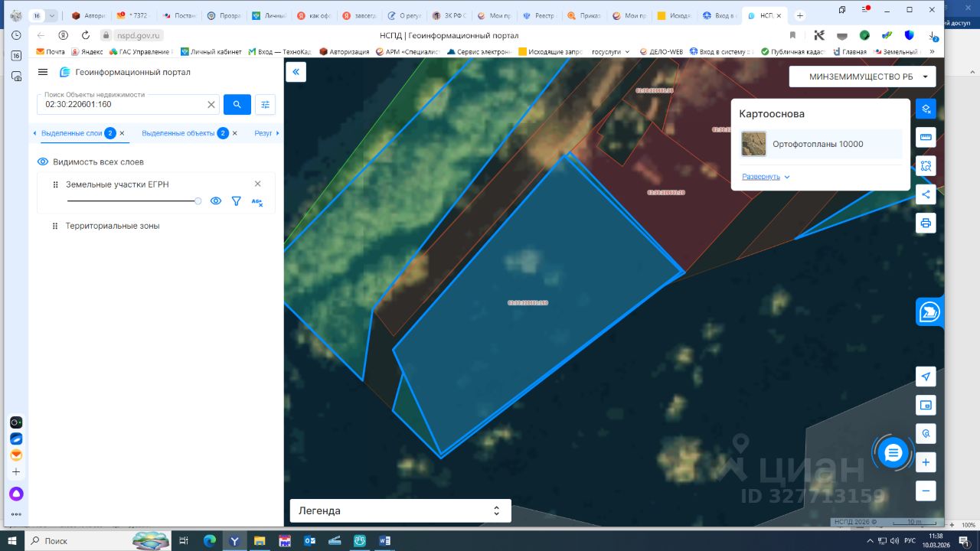The image size is (980, 551).
Task: Open the ДЕЛО-WEB bookmark
Action: click(x=661, y=52)
